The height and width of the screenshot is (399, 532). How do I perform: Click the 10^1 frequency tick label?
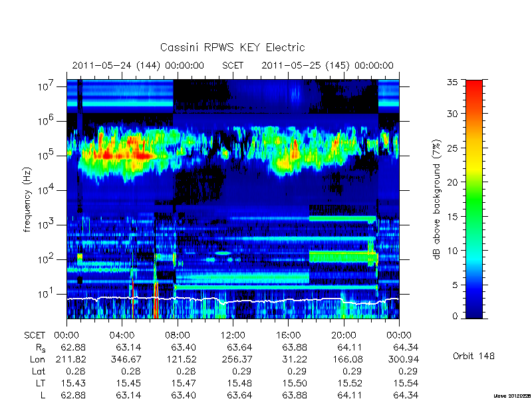(47, 294)
